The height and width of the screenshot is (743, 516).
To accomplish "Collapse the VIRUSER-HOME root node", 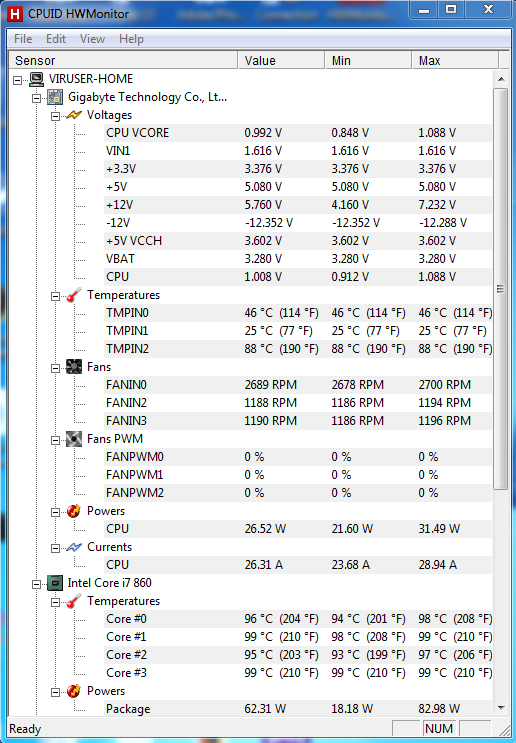I will tap(18, 80).
